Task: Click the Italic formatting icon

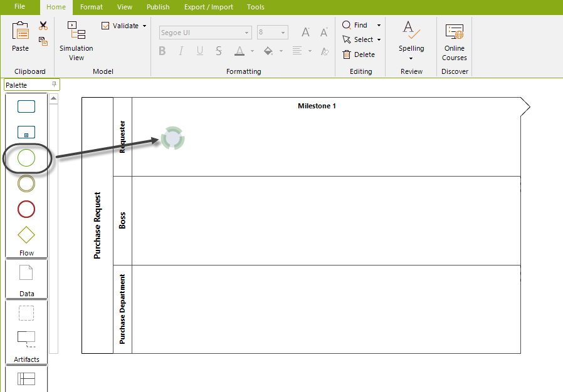Action: (181, 51)
